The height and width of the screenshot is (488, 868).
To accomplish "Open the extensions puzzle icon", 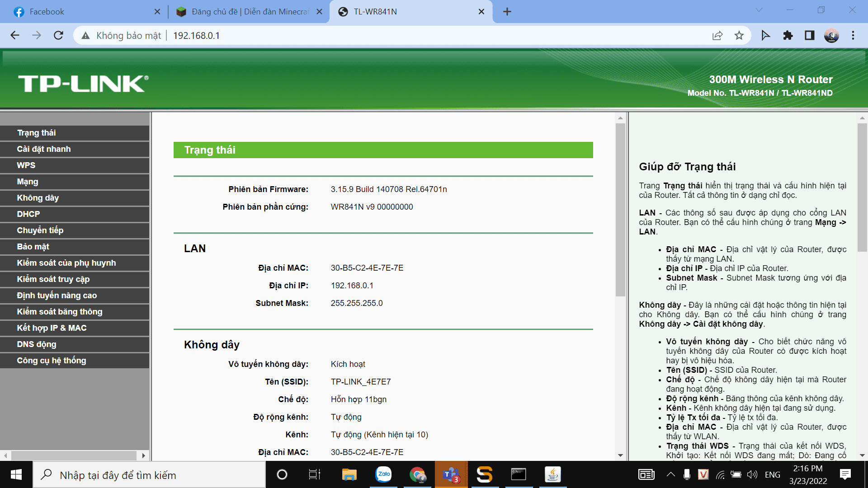I will [x=788, y=35].
